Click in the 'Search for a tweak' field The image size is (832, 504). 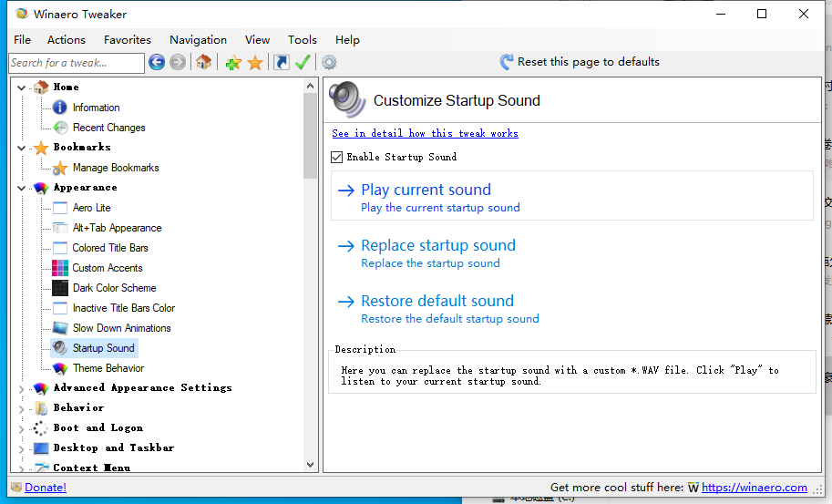coord(77,63)
